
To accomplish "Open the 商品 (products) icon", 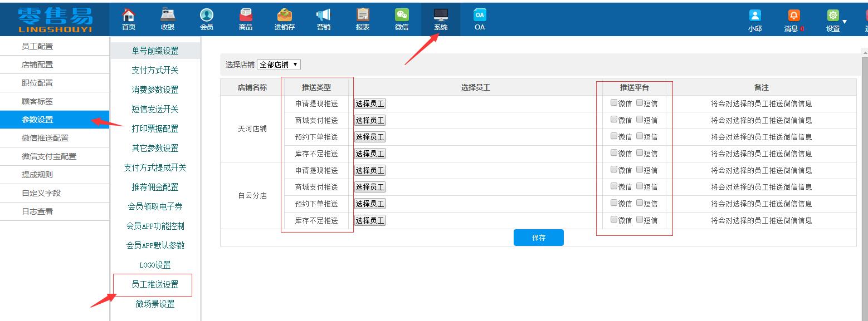I will coord(245,18).
